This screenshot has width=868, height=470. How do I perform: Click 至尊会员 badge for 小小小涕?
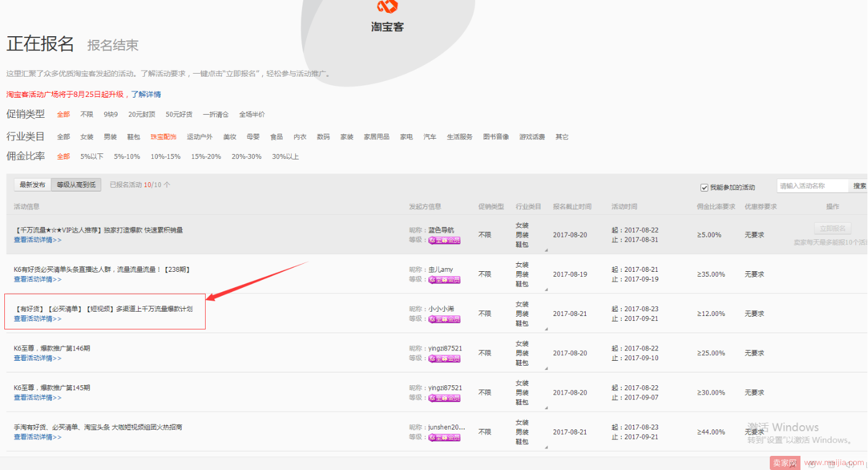point(444,319)
